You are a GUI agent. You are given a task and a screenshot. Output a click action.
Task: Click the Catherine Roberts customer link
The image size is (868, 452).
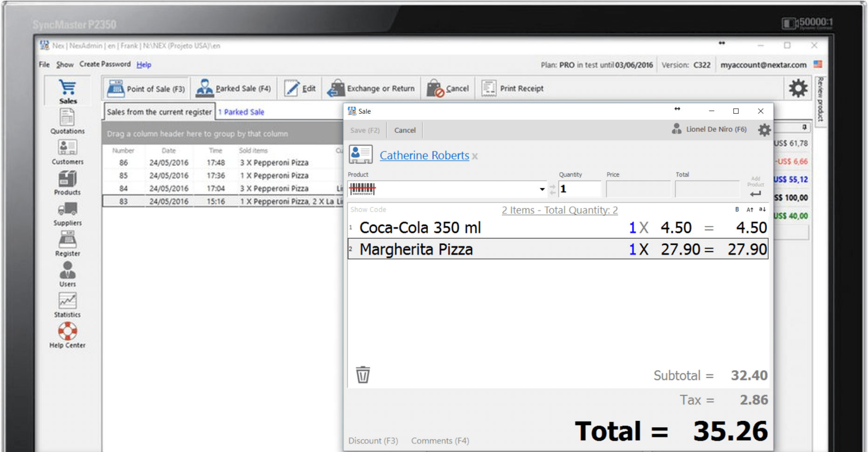[424, 155]
